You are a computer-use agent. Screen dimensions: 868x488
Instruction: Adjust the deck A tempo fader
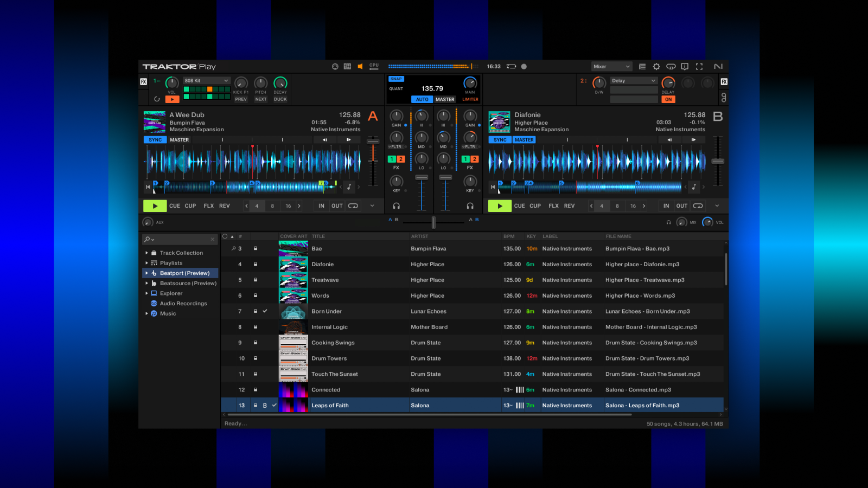pos(373,142)
